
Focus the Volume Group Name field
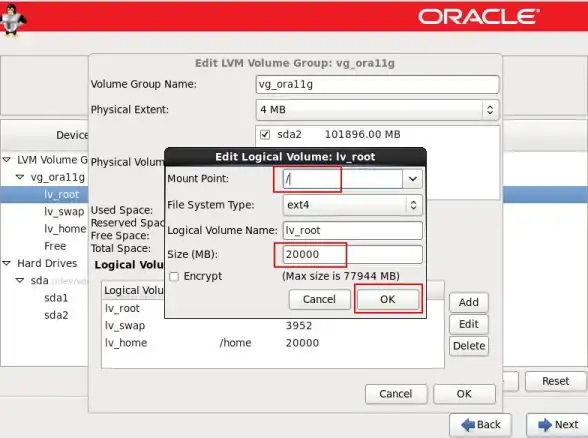pos(377,84)
